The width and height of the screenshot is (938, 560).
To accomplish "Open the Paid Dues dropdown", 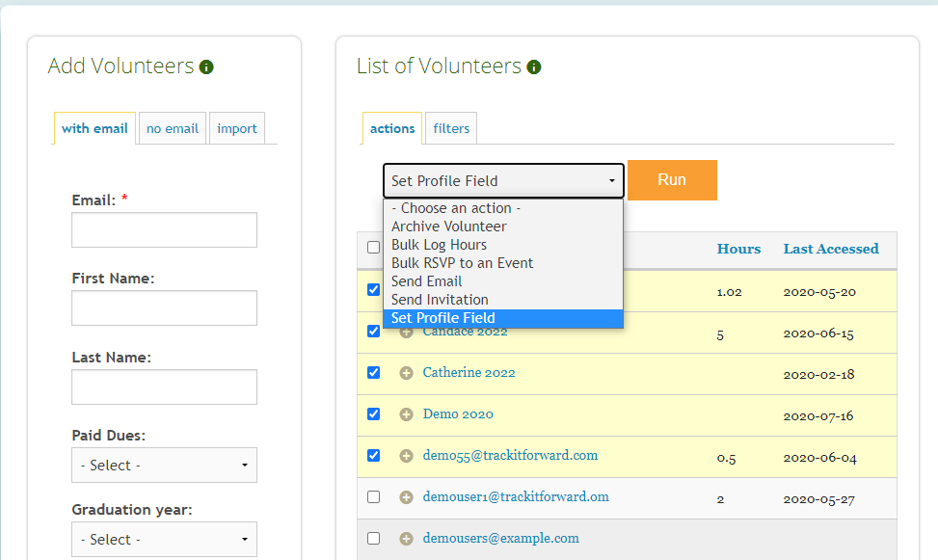I will pos(164,466).
